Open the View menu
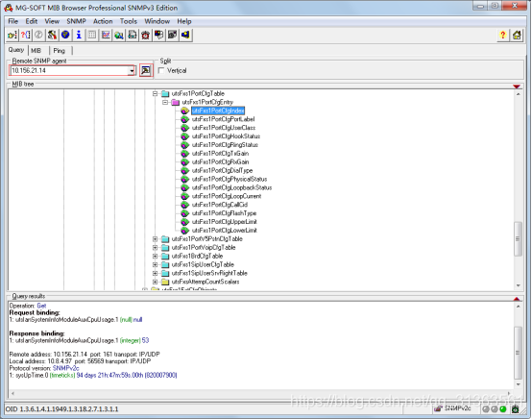The image size is (532, 419). point(52,21)
